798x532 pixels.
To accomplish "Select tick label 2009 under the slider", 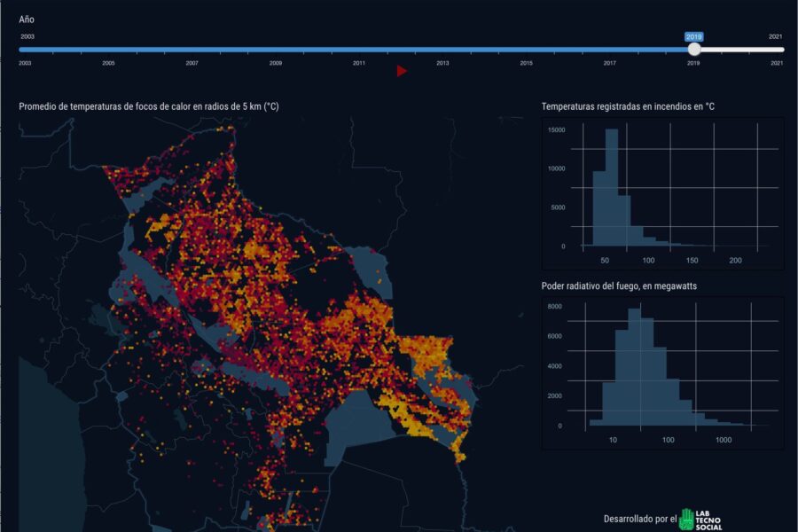I will click(276, 63).
